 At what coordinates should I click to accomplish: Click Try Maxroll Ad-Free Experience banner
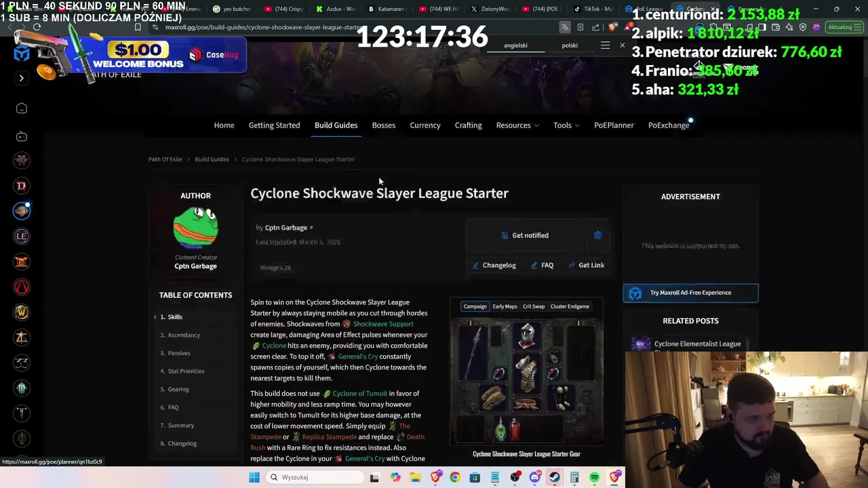690,293
